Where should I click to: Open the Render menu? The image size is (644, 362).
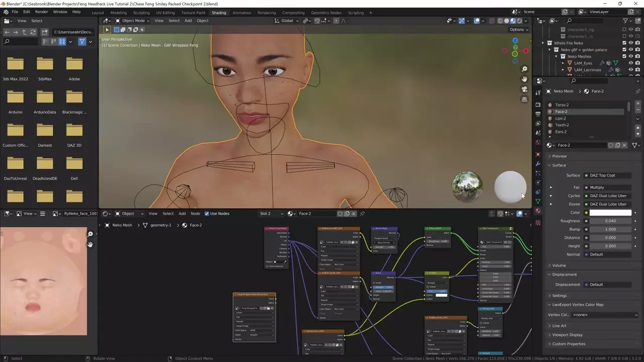coord(42,12)
